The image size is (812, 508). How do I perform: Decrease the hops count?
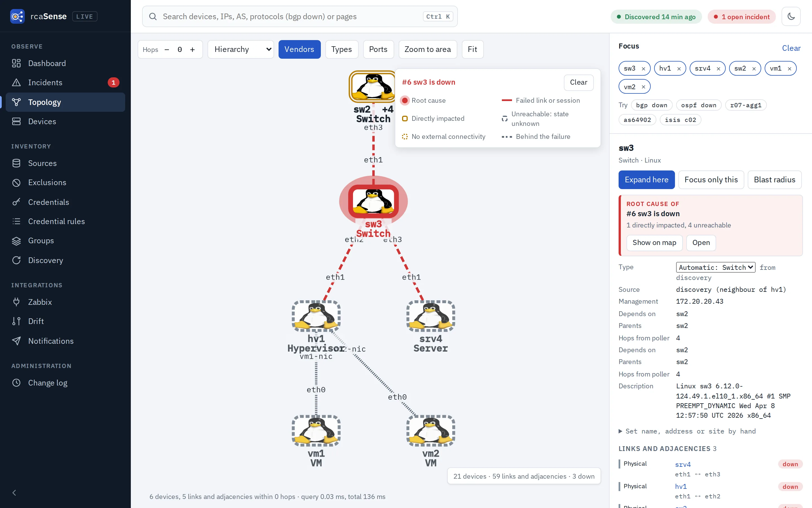click(167, 49)
